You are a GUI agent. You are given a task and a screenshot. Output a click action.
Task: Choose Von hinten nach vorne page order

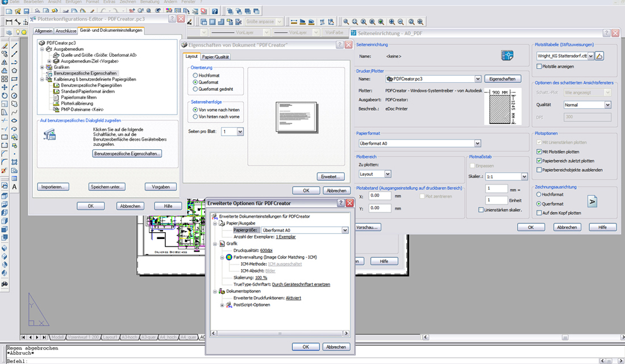pyautogui.click(x=195, y=116)
